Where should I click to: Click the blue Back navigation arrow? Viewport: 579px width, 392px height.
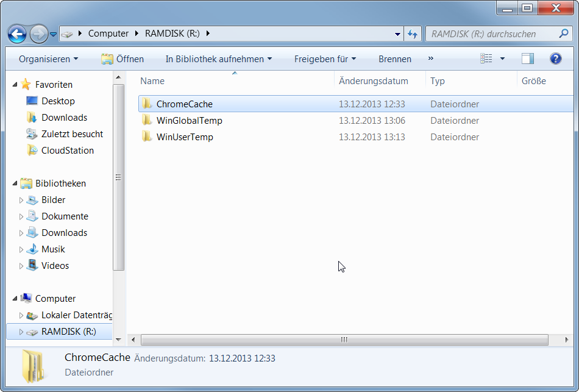point(17,34)
